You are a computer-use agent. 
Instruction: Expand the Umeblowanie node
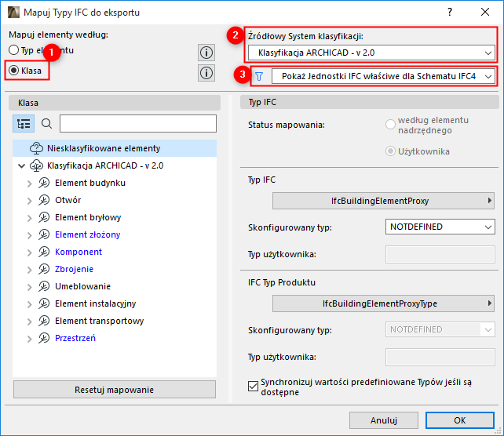tap(30, 287)
